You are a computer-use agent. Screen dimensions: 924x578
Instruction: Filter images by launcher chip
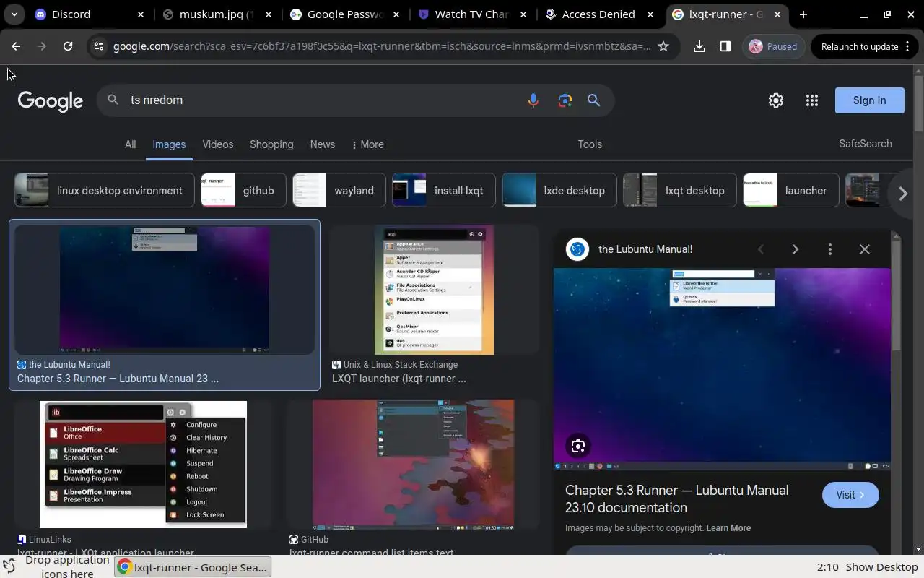pos(791,190)
